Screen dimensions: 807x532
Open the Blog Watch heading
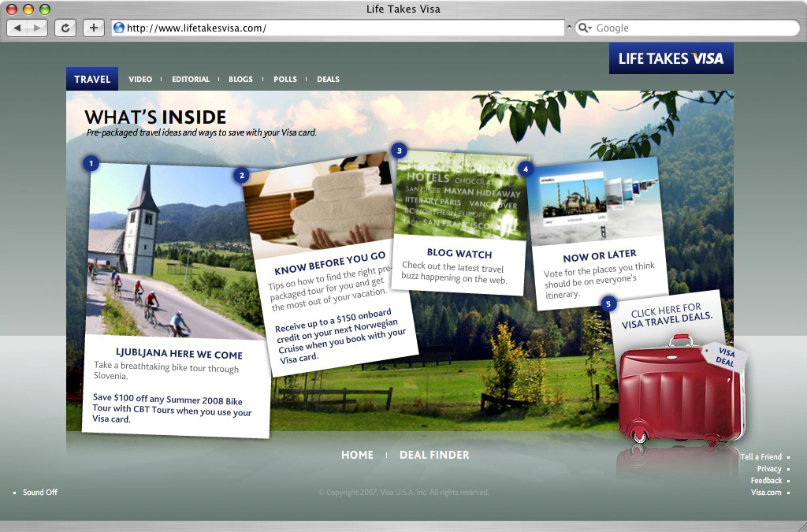(459, 253)
